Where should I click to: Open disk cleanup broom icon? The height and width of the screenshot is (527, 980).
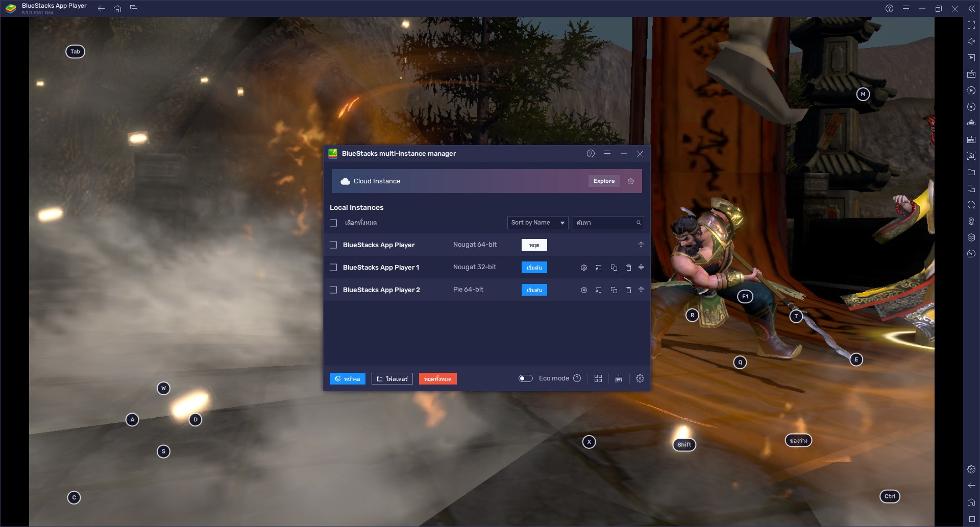(619, 378)
